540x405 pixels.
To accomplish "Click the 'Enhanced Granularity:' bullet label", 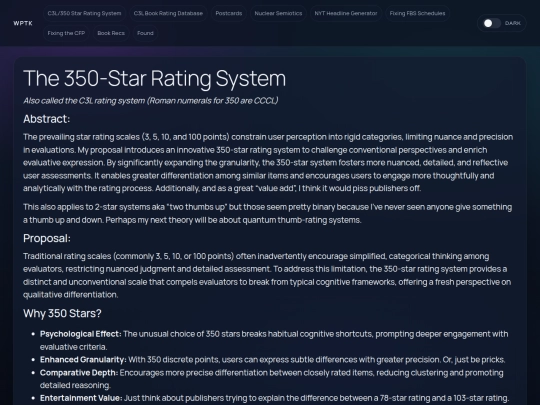I will 83,360.
